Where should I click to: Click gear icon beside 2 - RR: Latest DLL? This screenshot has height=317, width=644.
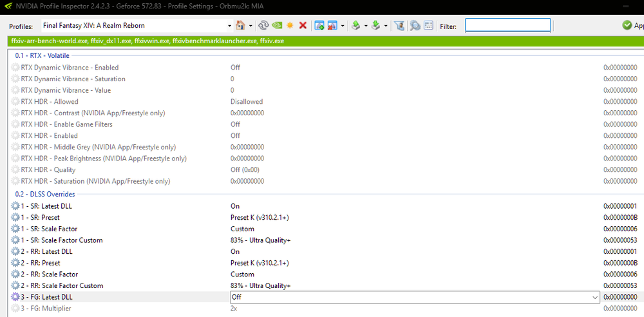pos(15,251)
